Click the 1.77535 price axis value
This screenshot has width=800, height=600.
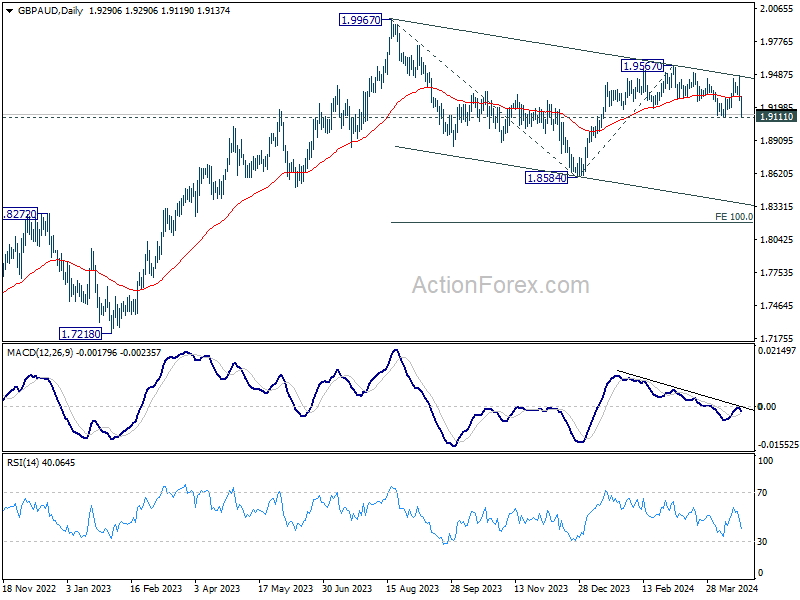(x=777, y=273)
